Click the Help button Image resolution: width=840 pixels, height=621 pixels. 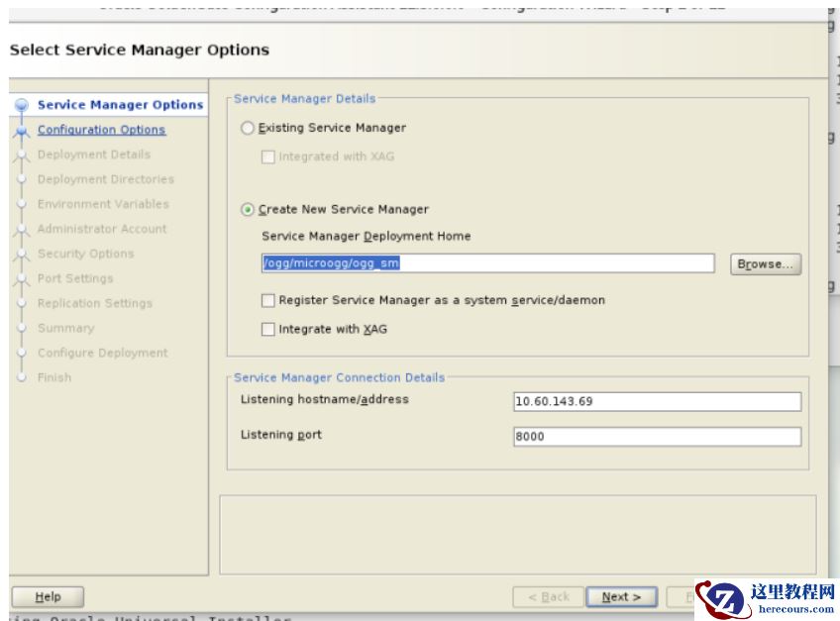(48, 597)
